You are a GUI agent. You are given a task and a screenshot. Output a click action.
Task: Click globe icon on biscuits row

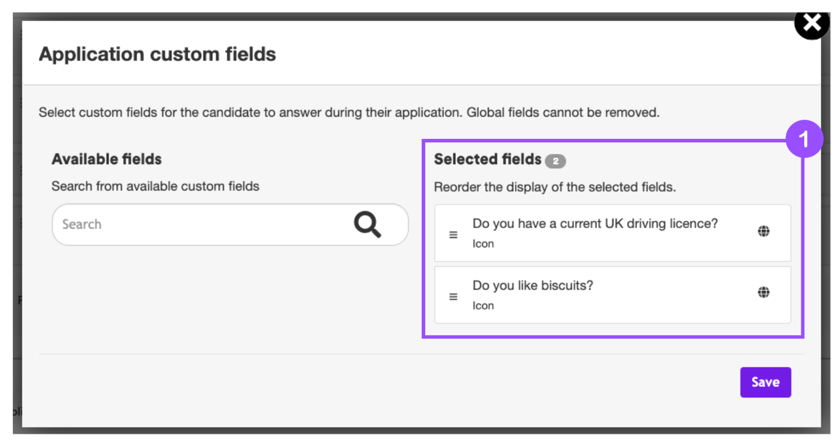click(x=764, y=293)
